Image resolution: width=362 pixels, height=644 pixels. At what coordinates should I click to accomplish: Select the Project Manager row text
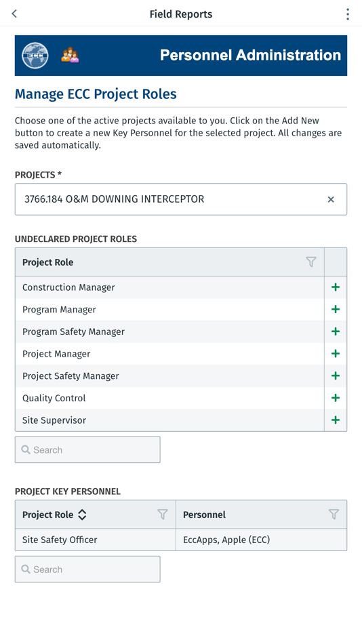click(x=56, y=354)
